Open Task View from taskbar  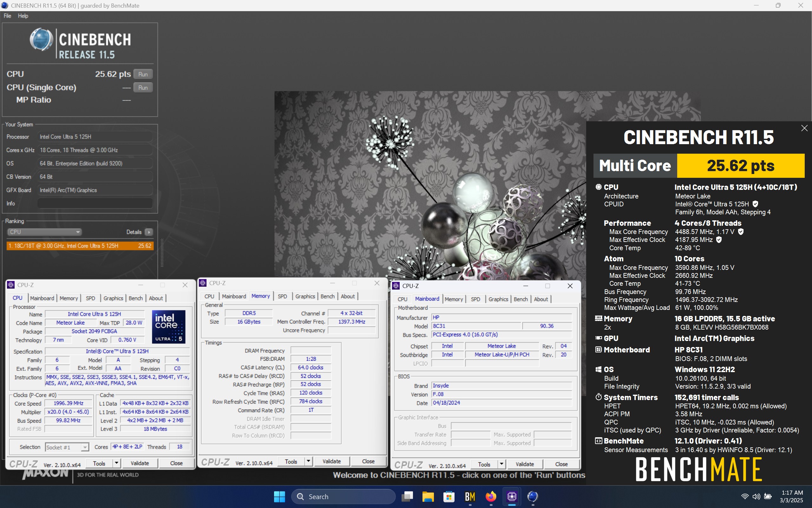click(407, 496)
